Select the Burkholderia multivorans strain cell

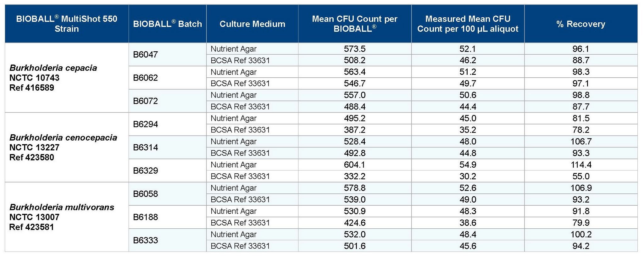62,217
